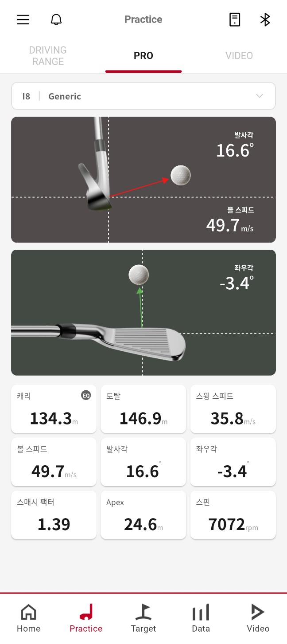Tap the device remote icon
Screen dimensions: 287x644
click(235, 20)
